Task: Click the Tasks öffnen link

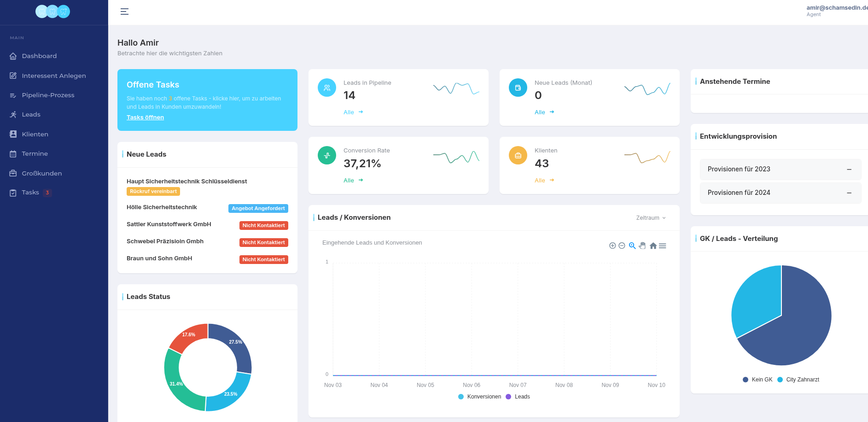Action: (145, 117)
